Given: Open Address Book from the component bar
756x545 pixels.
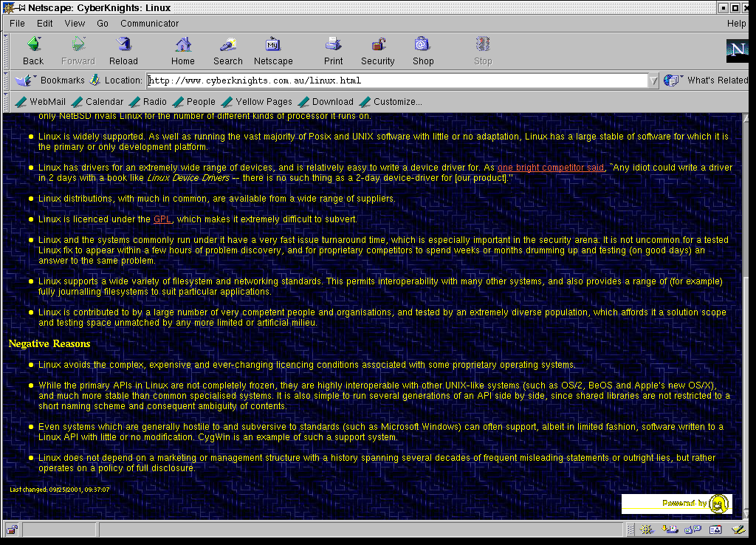Looking at the screenshot, I should coord(715,529).
